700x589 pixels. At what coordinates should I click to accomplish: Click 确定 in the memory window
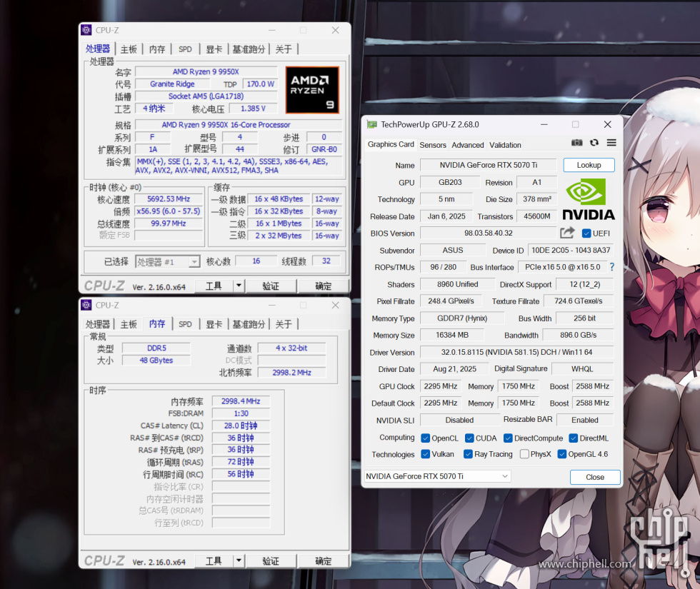pyautogui.click(x=323, y=561)
